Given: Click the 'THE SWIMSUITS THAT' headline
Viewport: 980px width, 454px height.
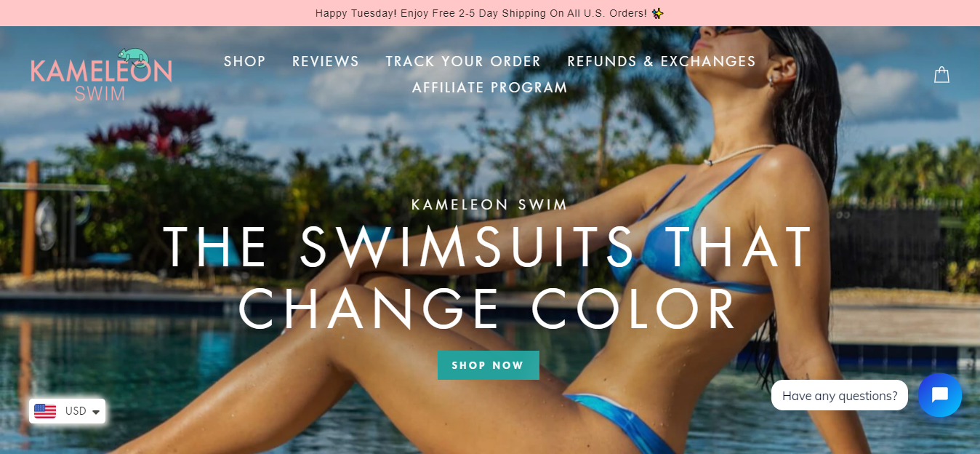Looking at the screenshot, I should [x=488, y=247].
